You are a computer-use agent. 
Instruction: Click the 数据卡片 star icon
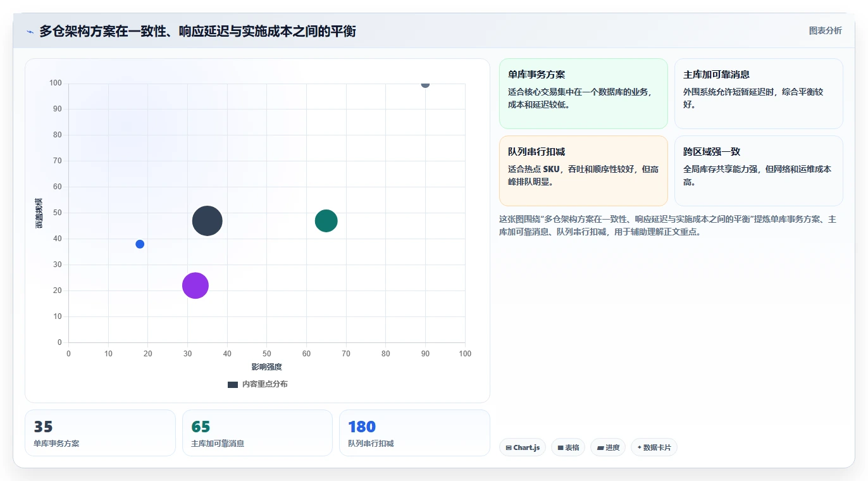coord(639,447)
